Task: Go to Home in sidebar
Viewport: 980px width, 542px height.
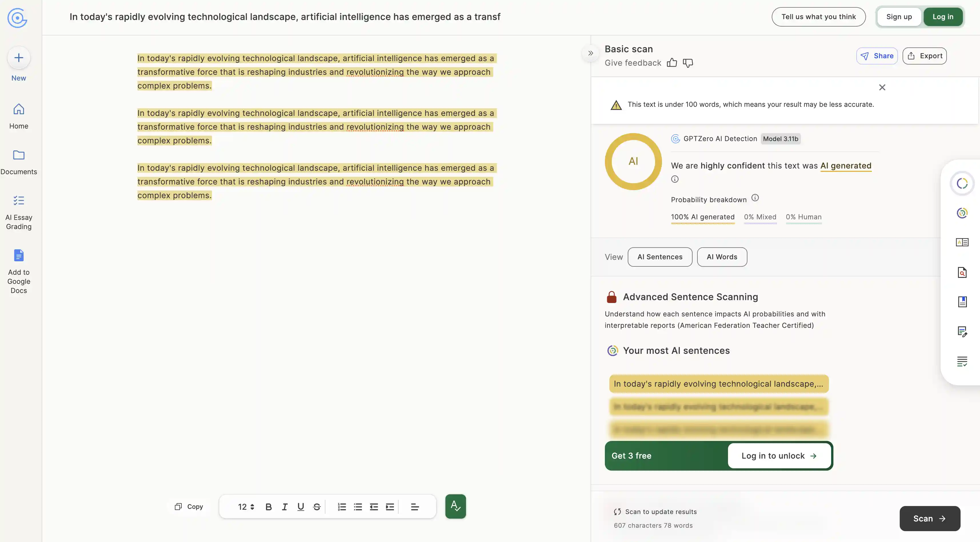Action: click(19, 117)
